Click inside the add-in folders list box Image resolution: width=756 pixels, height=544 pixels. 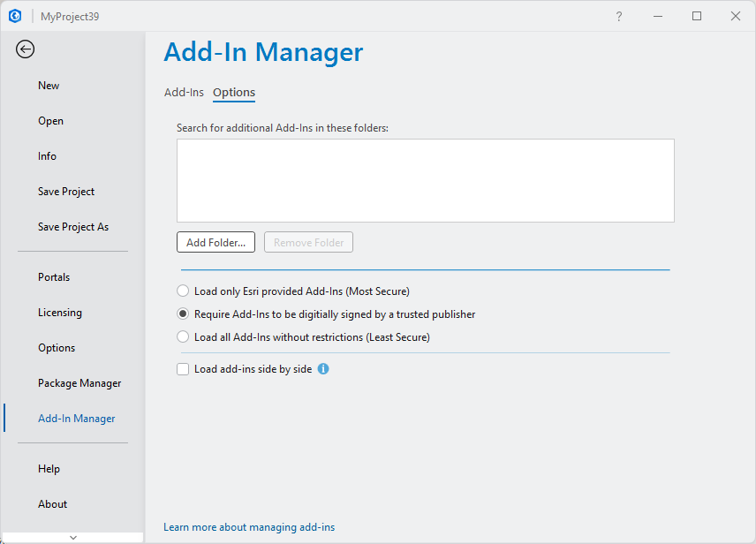click(x=426, y=181)
